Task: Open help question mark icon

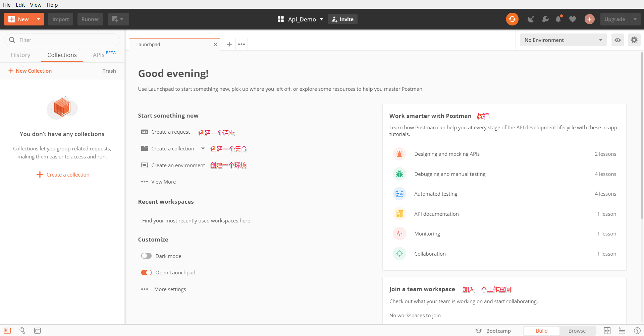Action: coord(637,331)
